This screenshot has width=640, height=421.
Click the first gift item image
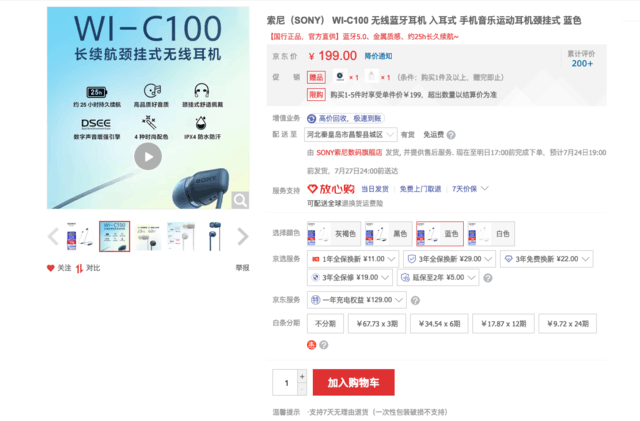pos(340,76)
